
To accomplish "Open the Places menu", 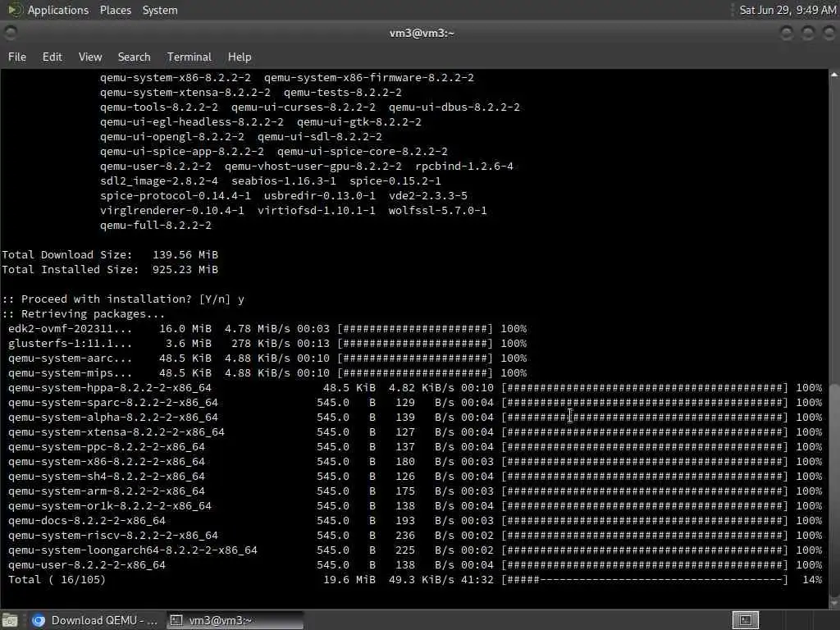I will coord(115,10).
